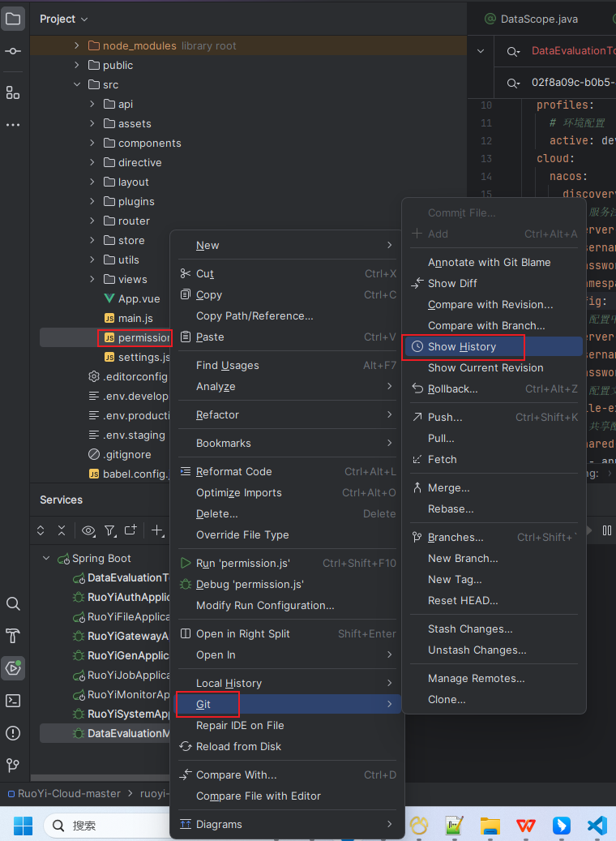The image size is (616, 841).
Task: Click the pause icon in the Services panel
Action: [x=607, y=530]
